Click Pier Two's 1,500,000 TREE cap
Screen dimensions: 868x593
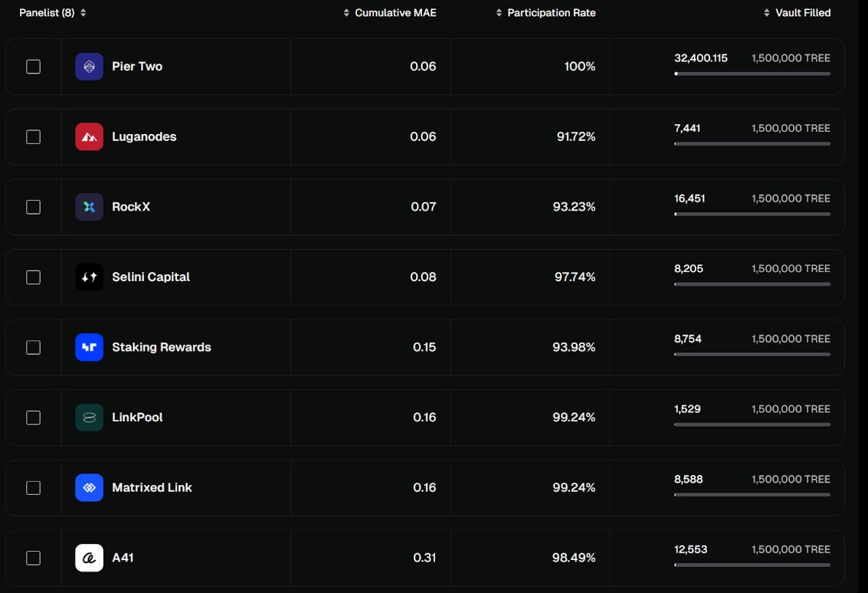click(x=791, y=58)
